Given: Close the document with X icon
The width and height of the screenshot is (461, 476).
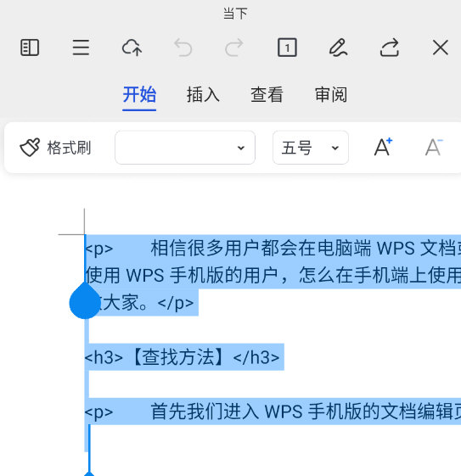Looking at the screenshot, I should pyautogui.click(x=441, y=48).
